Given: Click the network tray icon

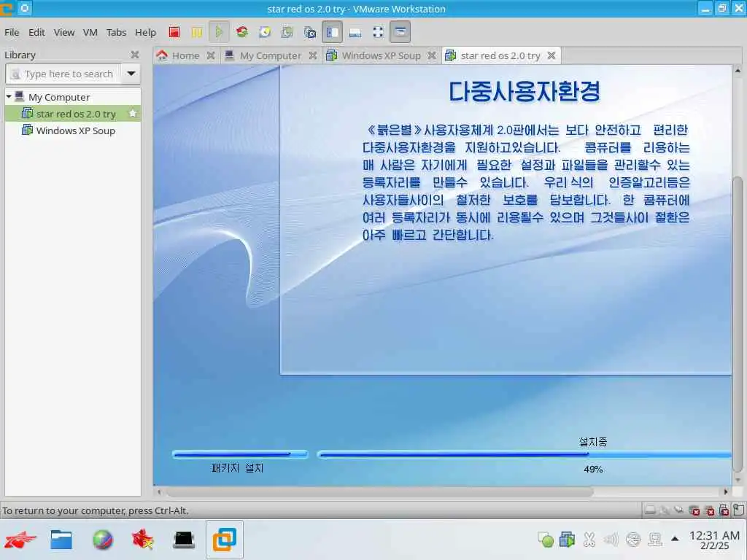Looking at the screenshot, I should click(x=655, y=540).
